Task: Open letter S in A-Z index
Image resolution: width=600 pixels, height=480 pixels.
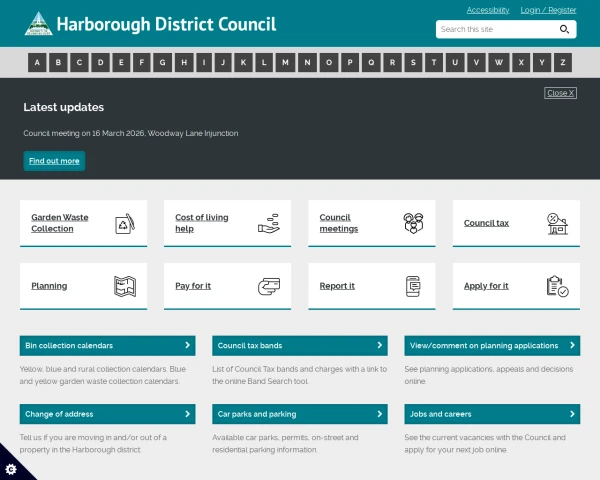Action: (413, 62)
